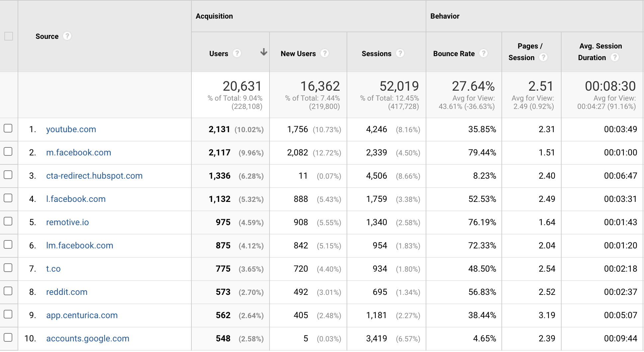
Task: Click the Sessions column help icon
Action: [x=400, y=53]
